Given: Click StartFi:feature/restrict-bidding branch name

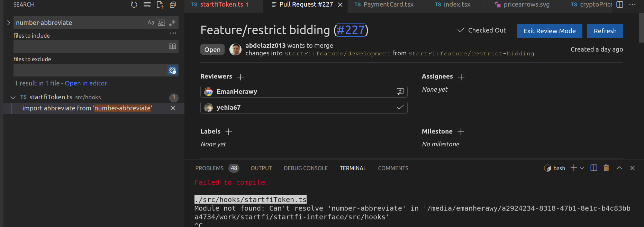Looking at the screenshot, I should (x=471, y=54).
